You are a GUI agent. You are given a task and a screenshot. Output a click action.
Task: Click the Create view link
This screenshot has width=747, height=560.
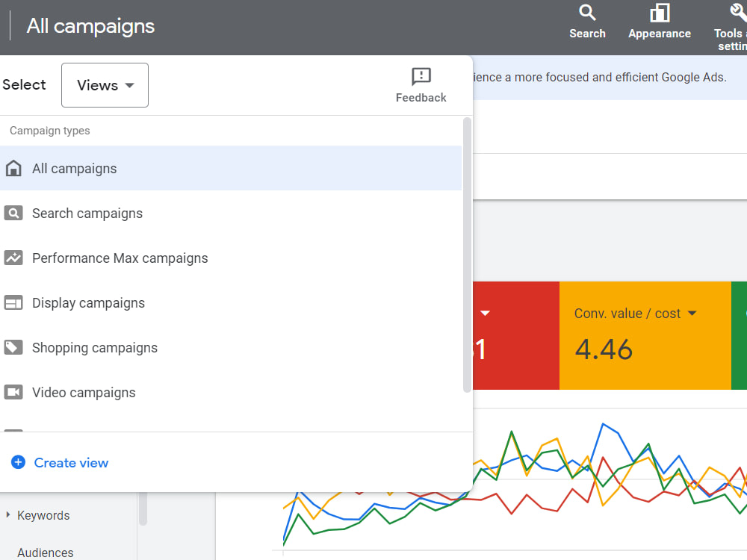click(x=71, y=462)
